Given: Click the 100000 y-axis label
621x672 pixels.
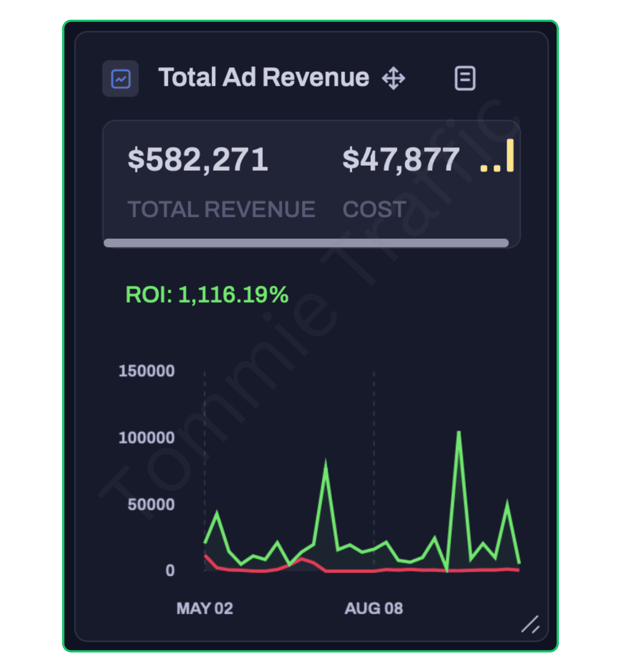Looking at the screenshot, I should click(146, 438).
